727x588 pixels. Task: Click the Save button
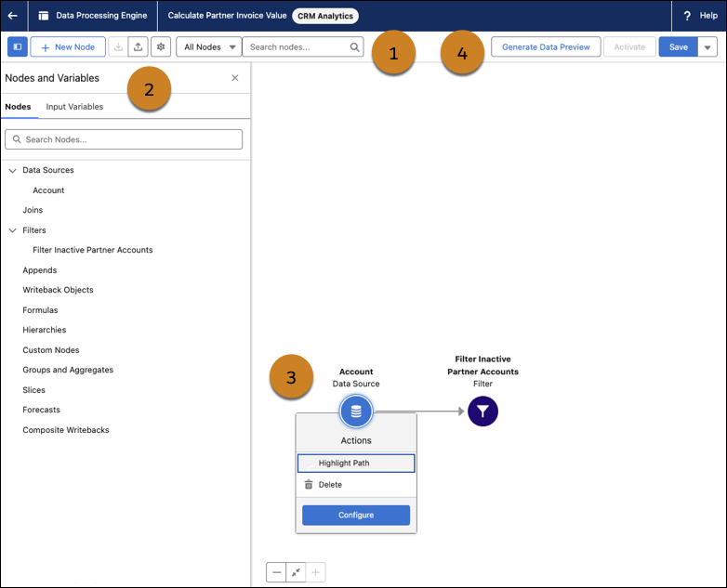coord(679,46)
